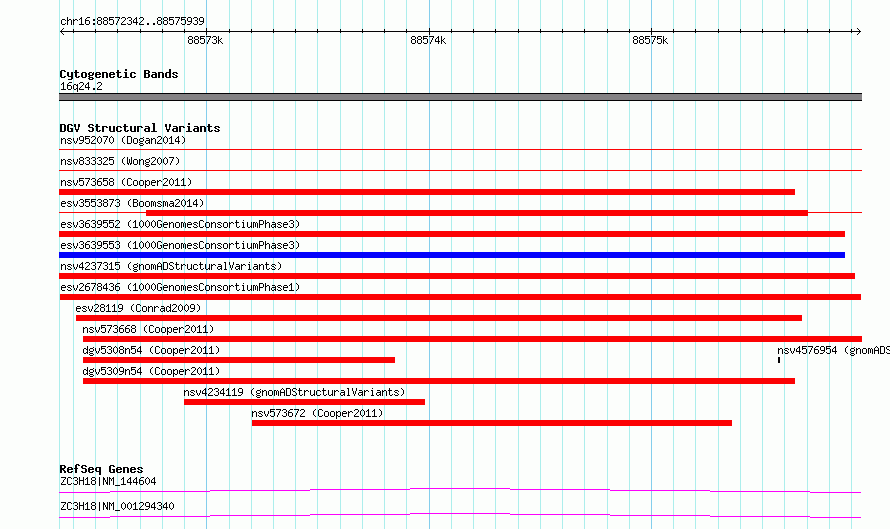Click the nsv4576954 gnomAD variant label
The height and width of the screenshot is (529, 890).
point(833,350)
